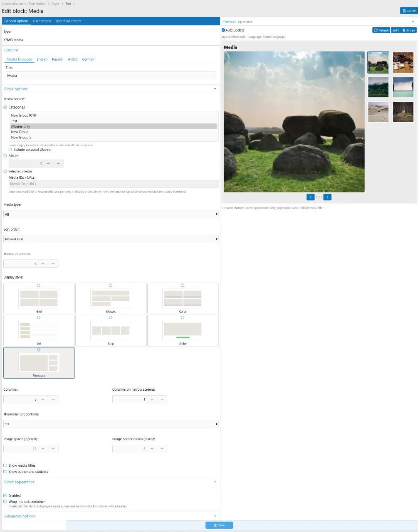Enable Include personal albums

tap(10, 150)
